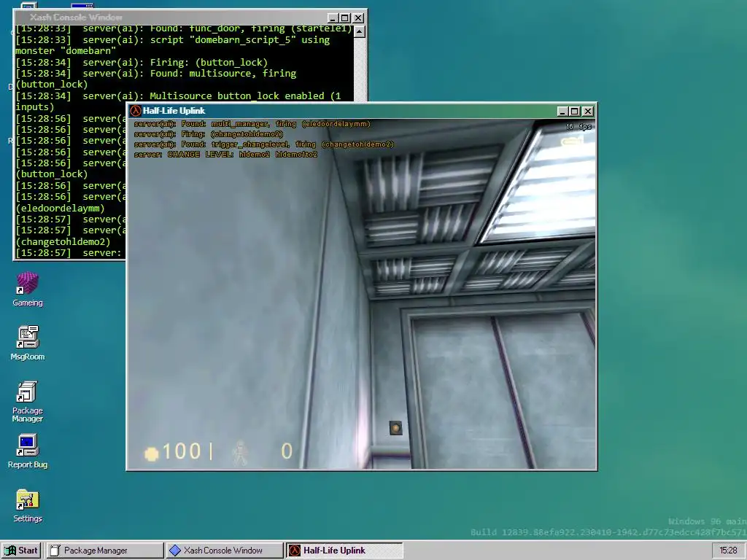Screen dimensions: 747x560
Task: Open the Settings desktop icon
Action: (27, 505)
